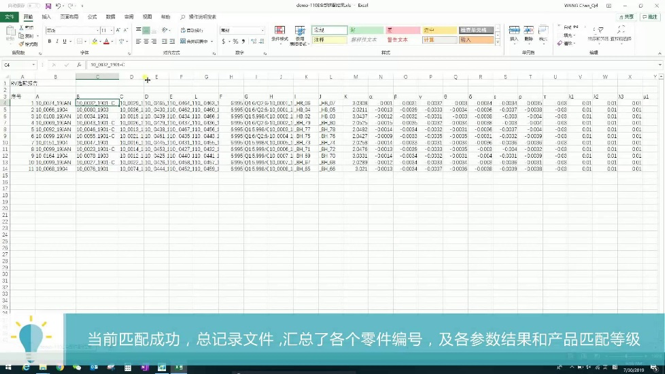Open the font name dropdown
Image resolution: width=665 pixels, height=374 pixels.
click(98, 31)
